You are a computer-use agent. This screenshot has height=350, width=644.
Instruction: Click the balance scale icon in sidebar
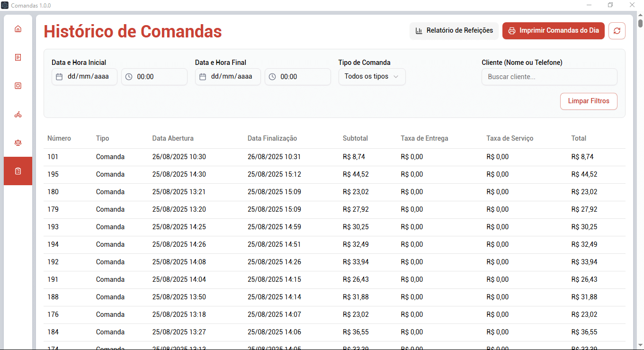18,143
